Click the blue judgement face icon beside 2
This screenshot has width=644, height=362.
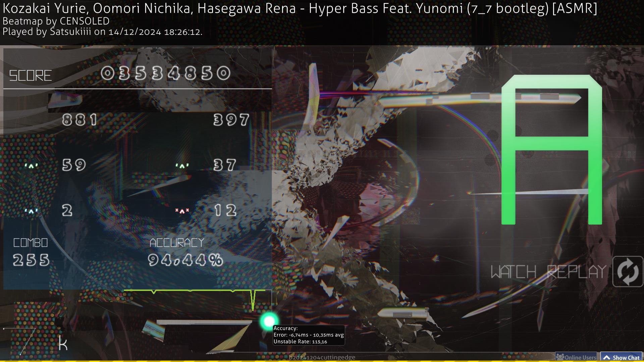31,211
